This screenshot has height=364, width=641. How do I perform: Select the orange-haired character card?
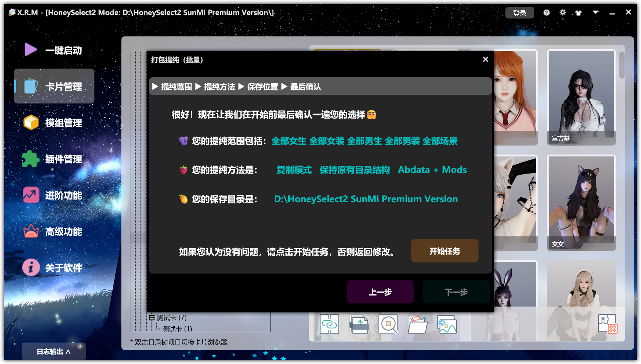tap(516, 97)
